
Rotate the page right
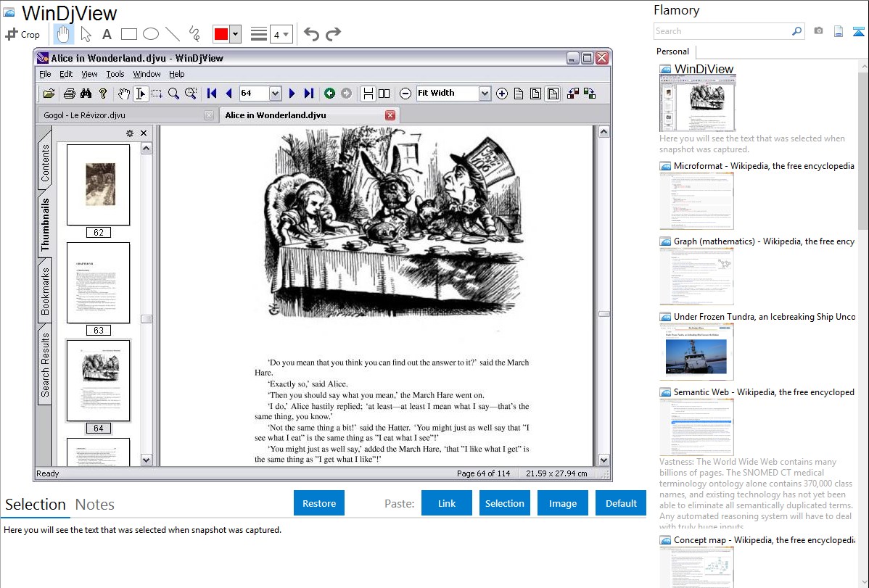pos(590,93)
